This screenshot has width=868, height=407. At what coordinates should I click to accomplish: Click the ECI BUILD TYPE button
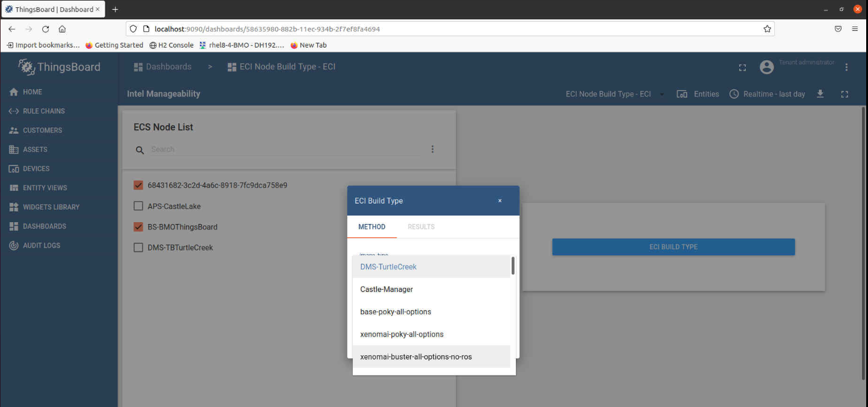pos(674,247)
